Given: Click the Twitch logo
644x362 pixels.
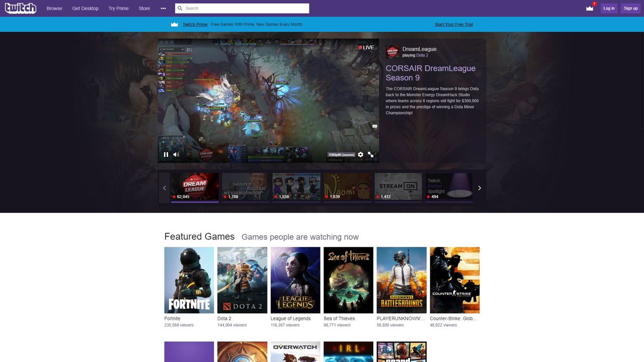Looking at the screenshot, I should [x=21, y=8].
